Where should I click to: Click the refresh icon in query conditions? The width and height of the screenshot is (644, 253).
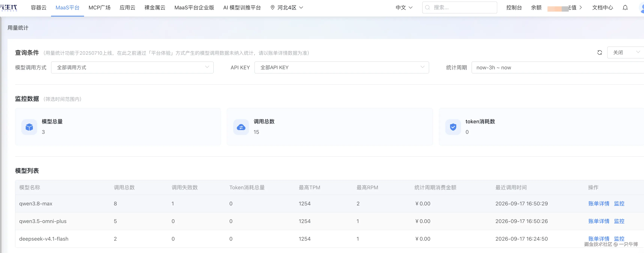[600, 52]
